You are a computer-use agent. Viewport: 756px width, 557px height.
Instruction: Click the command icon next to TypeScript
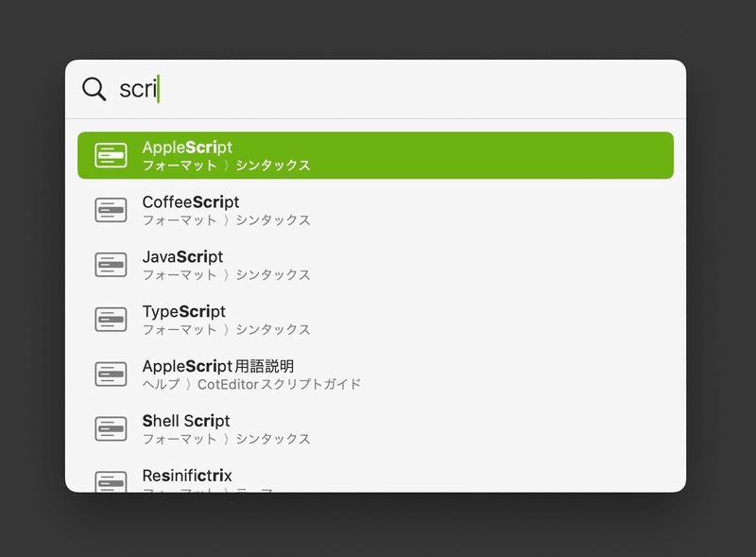(111, 320)
